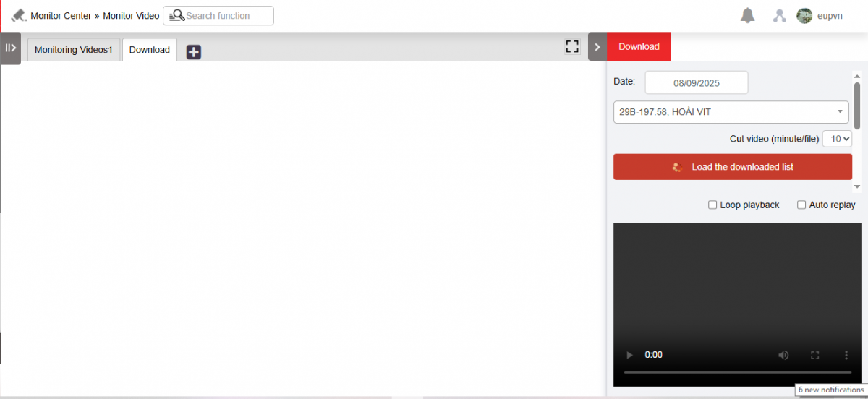Click the Date: label
This screenshot has height=399, width=868.
pyautogui.click(x=624, y=81)
